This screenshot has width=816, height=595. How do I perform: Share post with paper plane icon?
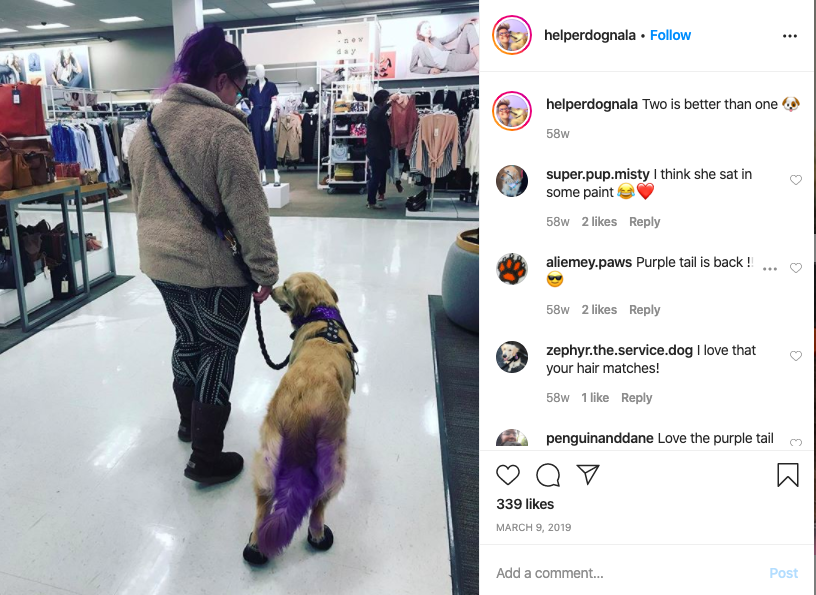tap(588, 475)
